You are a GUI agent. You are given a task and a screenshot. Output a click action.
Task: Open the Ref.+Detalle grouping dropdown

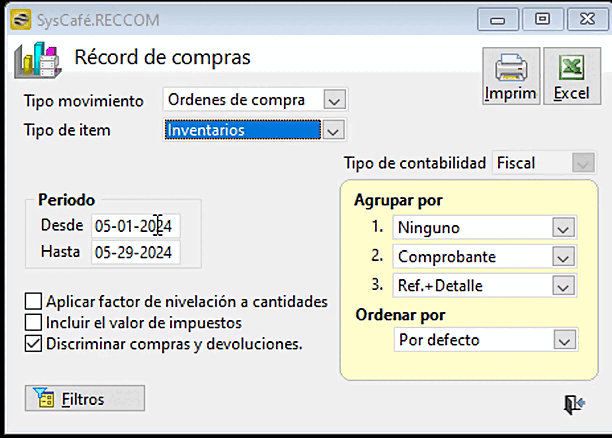click(564, 286)
